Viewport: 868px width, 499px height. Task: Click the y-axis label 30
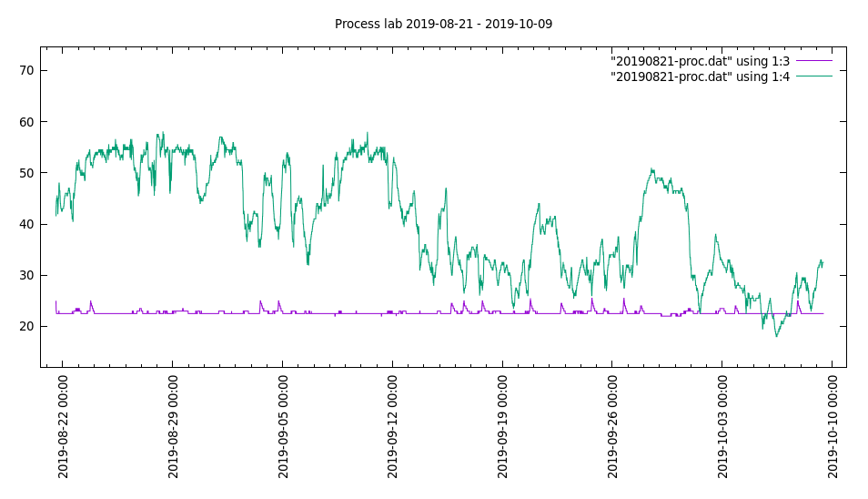[x=26, y=275]
